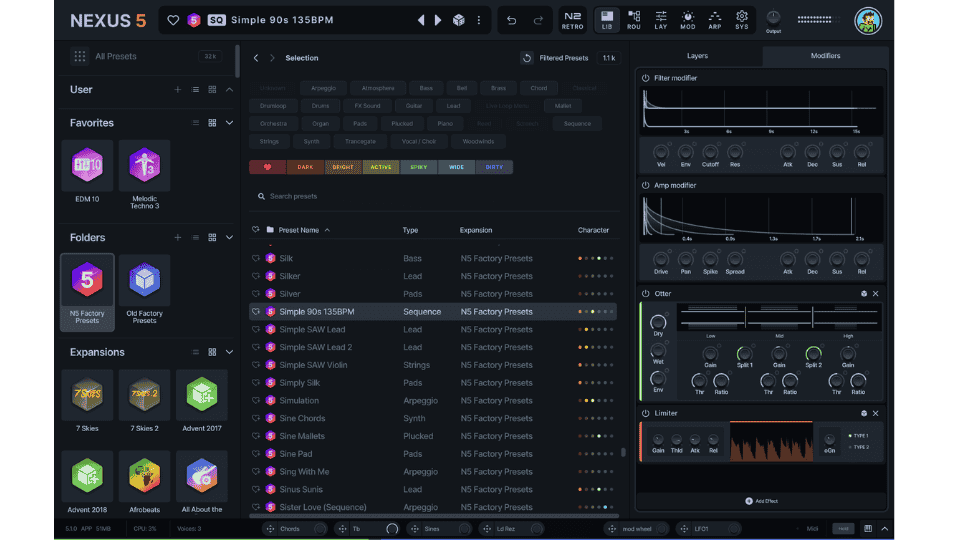The height and width of the screenshot is (540, 960).
Task: Expand the Favorites section chevron
Action: click(230, 122)
